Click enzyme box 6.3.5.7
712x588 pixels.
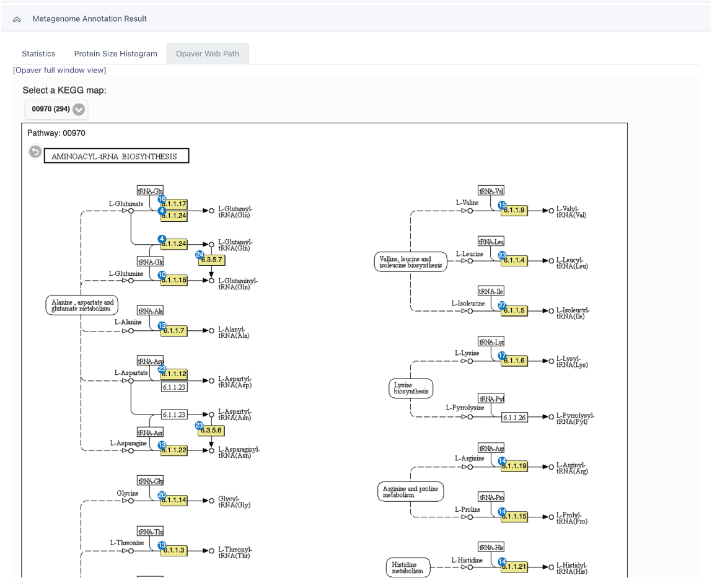(211, 260)
